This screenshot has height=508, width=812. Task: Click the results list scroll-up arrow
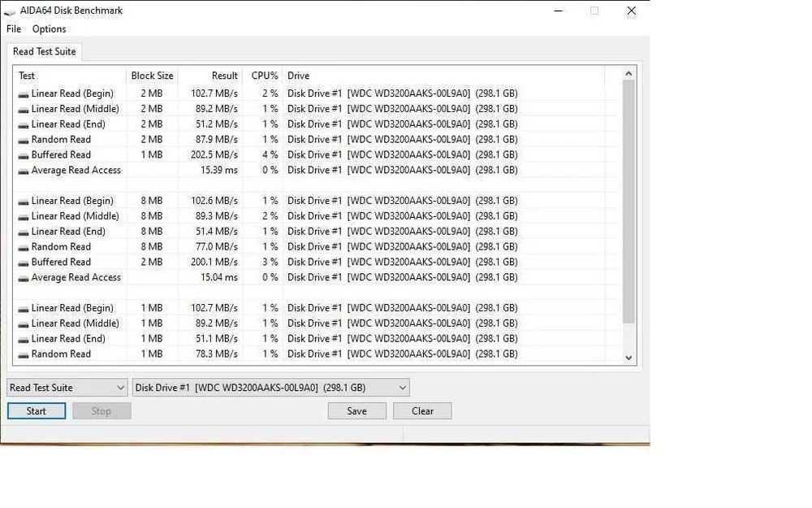pos(628,74)
